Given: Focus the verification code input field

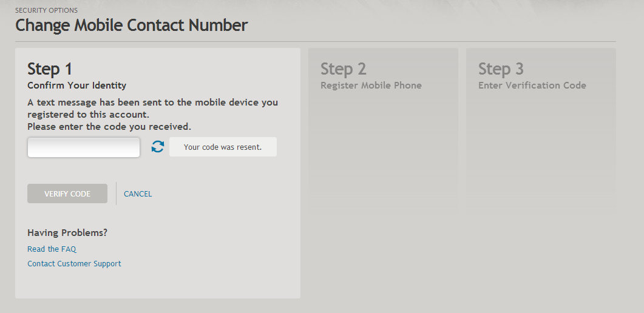Looking at the screenshot, I should (x=84, y=147).
